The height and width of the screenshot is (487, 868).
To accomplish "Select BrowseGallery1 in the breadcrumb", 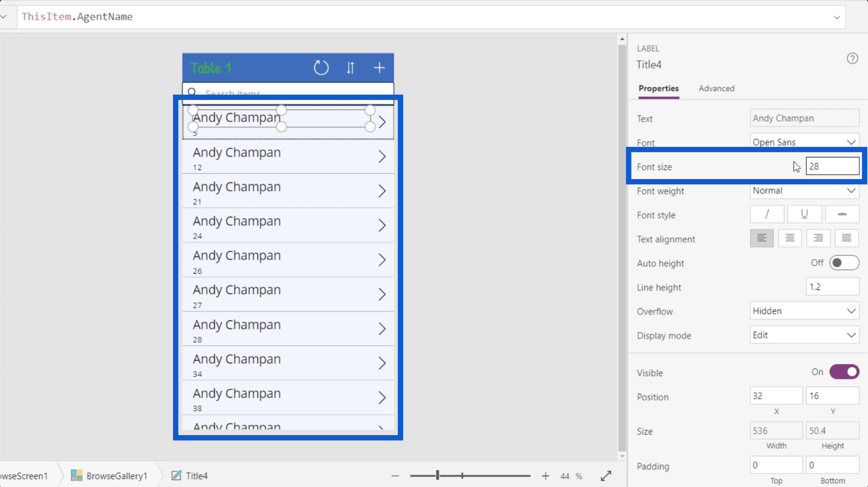I will pos(117,476).
